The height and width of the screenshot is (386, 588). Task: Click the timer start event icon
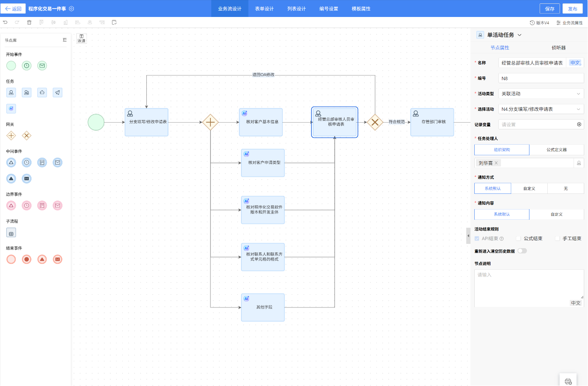pos(27,66)
